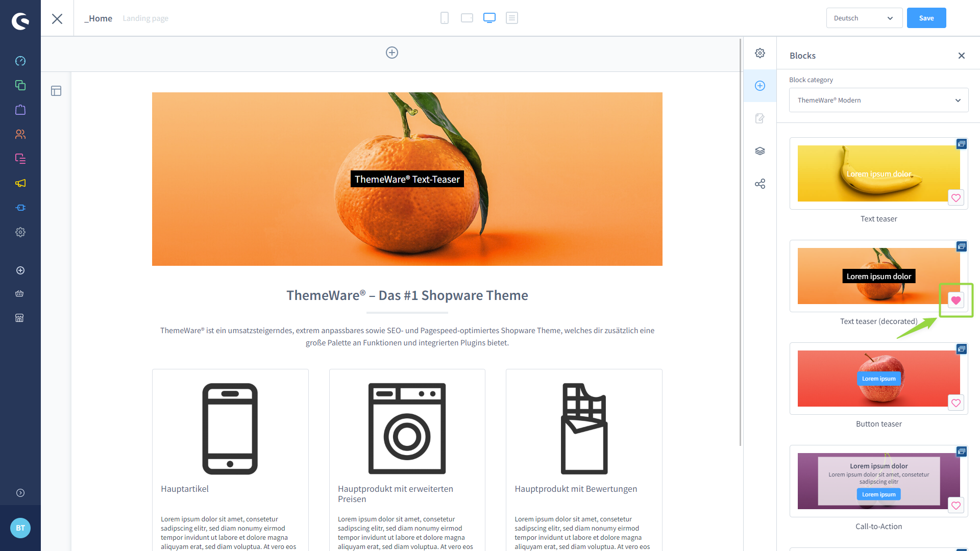Select the Blocks plus tab icon

coord(760,86)
